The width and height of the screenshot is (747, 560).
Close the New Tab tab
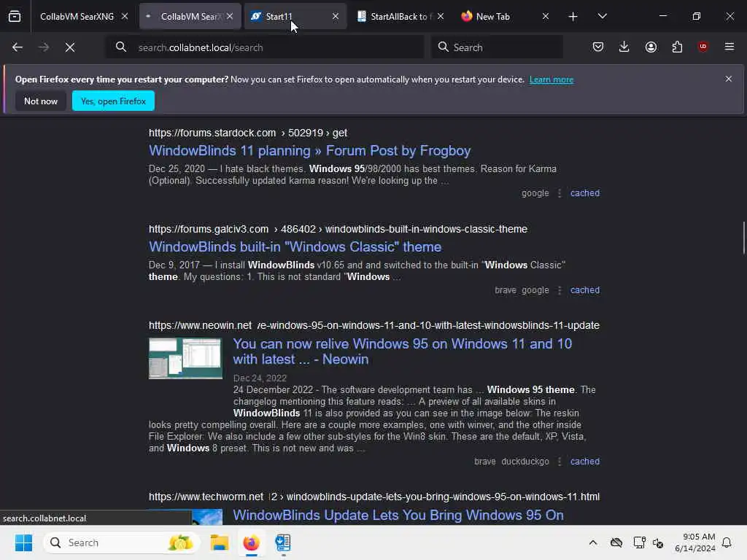(546, 16)
